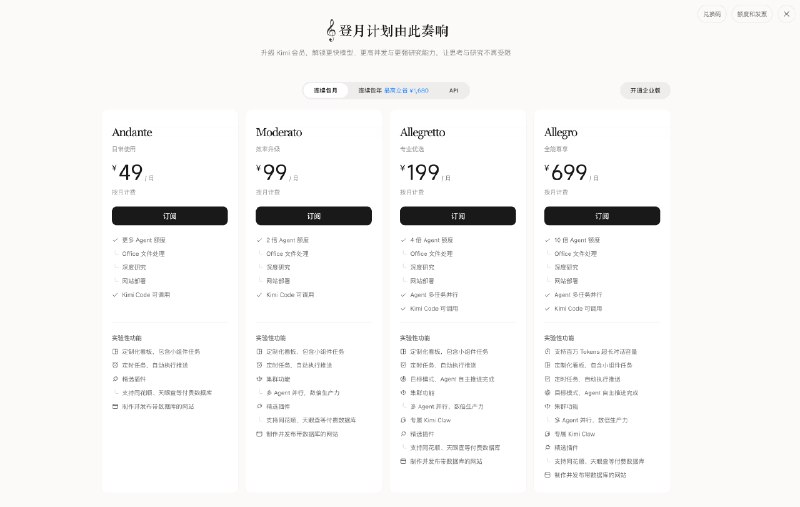Subscribe to the Moderato ¥99 plan
Screen dimensions: 800x507
click(x=314, y=216)
